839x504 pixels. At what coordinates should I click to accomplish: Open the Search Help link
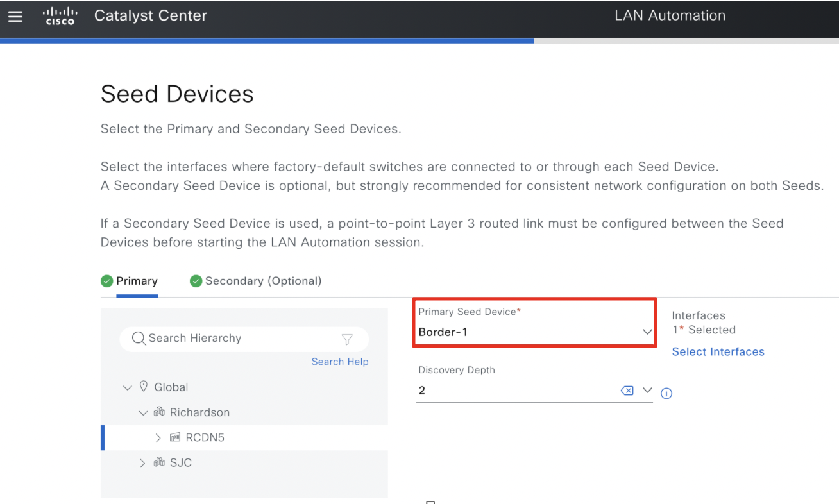click(339, 362)
